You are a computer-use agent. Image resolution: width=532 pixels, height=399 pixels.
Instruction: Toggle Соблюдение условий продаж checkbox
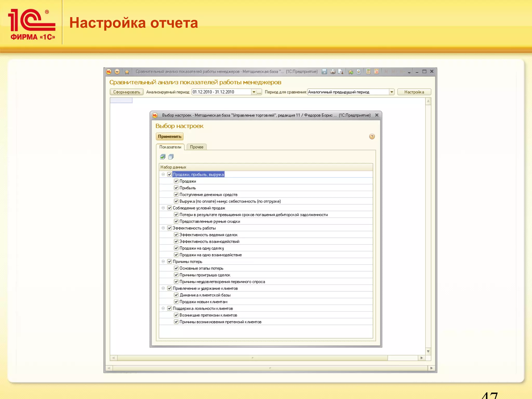pos(169,208)
